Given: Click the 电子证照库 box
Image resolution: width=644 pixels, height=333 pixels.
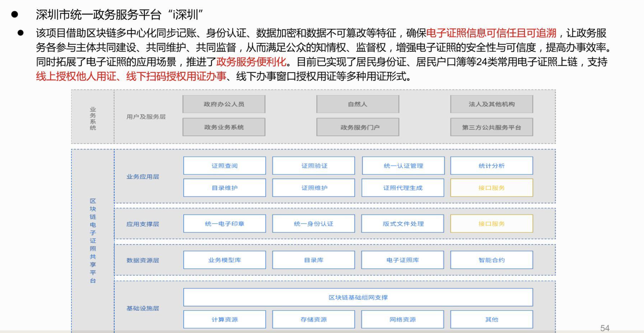Looking at the screenshot, I should 403,260.
